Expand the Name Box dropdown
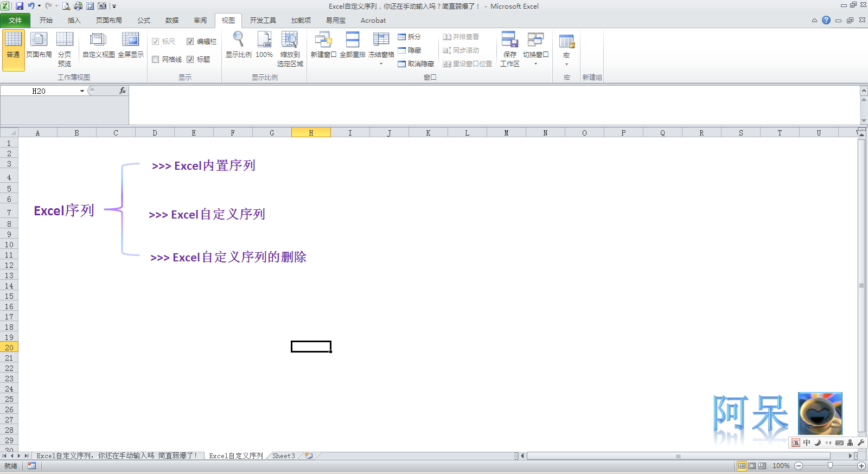The height and width of the screenshot is (474, 868). (82, 91)
